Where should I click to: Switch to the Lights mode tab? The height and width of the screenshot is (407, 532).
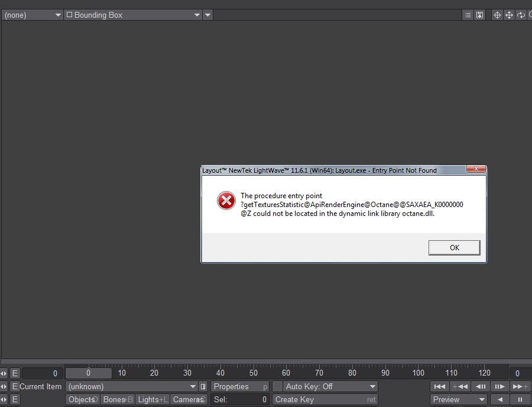[153, 399]
